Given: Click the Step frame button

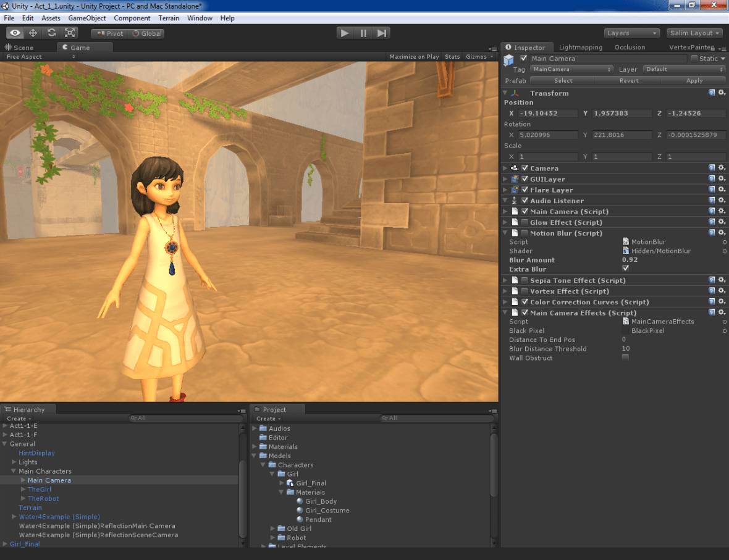Looking at the screenshot, I should [382, 33].
